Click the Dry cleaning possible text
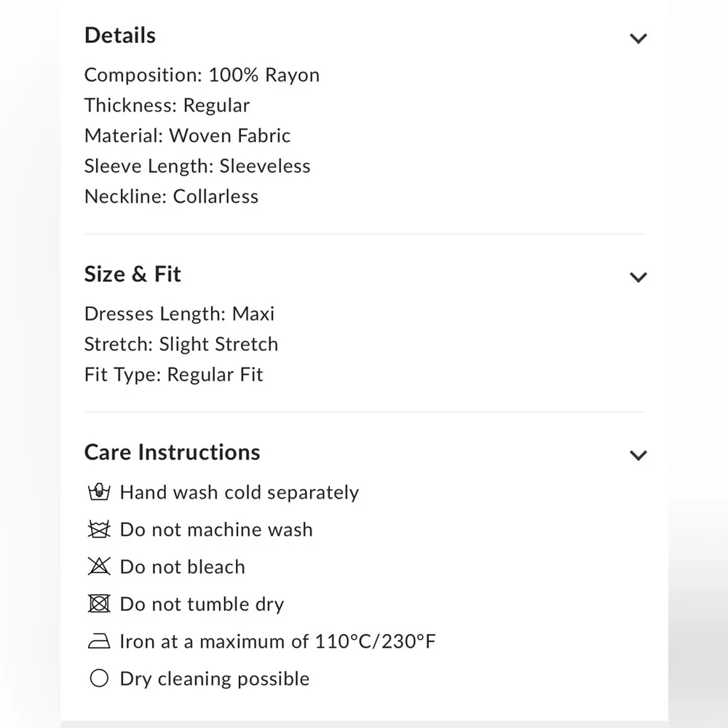The height and width of the screenshot is (728, 728). click(x=215, y=679)
